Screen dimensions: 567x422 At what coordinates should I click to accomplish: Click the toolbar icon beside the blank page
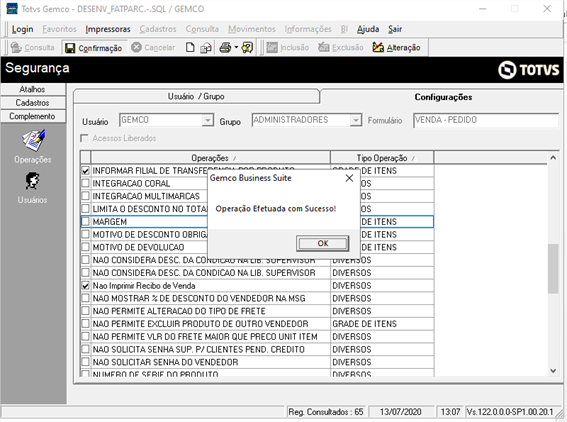click(x=206, y=47)
